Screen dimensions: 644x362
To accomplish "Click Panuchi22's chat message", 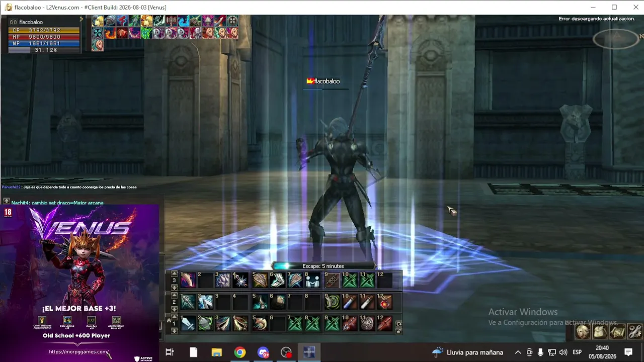I will [69, 187].
